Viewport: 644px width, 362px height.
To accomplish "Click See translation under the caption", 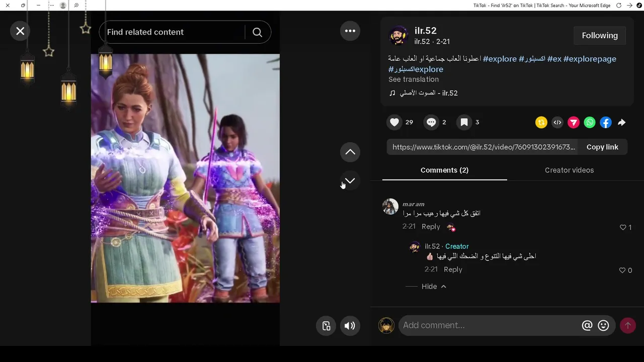I will [414, 79].
